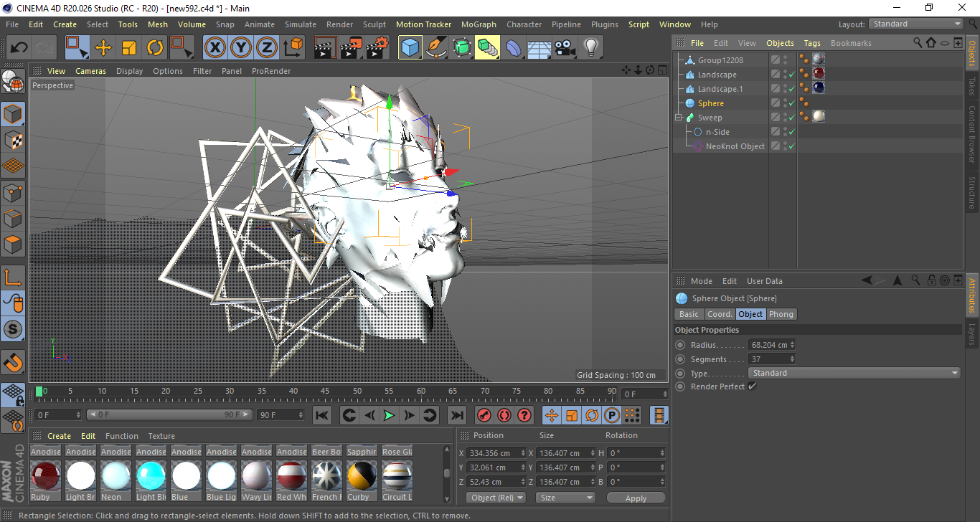Select the Scale tool

[129, 48]
